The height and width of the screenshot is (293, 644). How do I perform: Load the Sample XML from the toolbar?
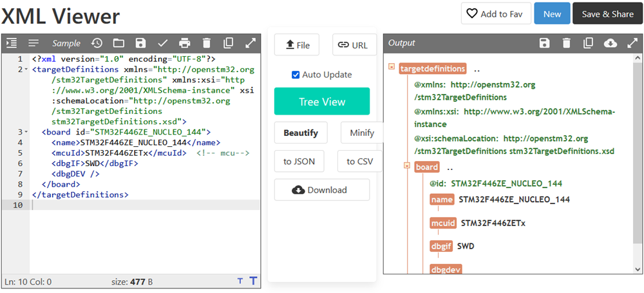tap(66, 43)
